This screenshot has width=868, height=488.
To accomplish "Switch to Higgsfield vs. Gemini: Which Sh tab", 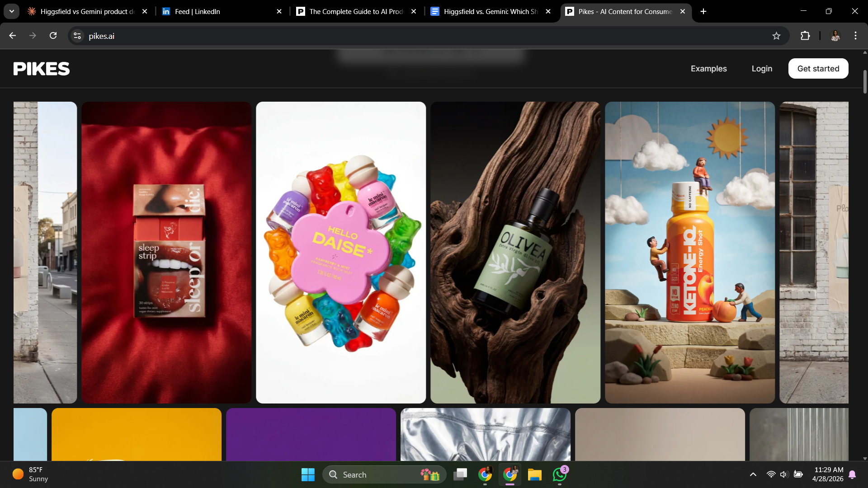I will tap(491, 11).
